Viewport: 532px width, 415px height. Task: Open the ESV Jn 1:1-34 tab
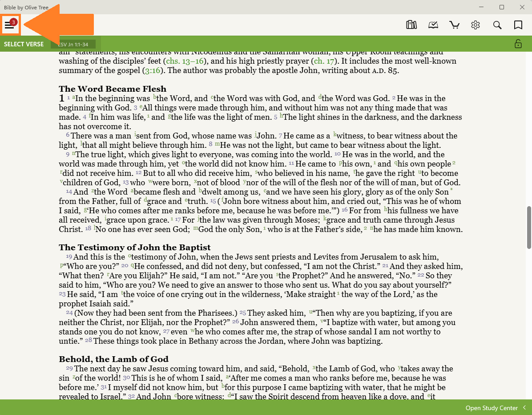[x=73, y=45]
